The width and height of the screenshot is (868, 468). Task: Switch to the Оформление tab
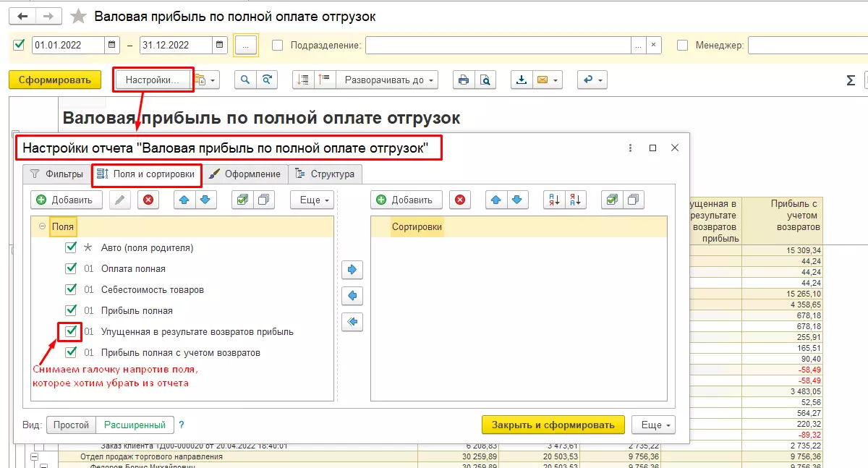tap(244, 174)
